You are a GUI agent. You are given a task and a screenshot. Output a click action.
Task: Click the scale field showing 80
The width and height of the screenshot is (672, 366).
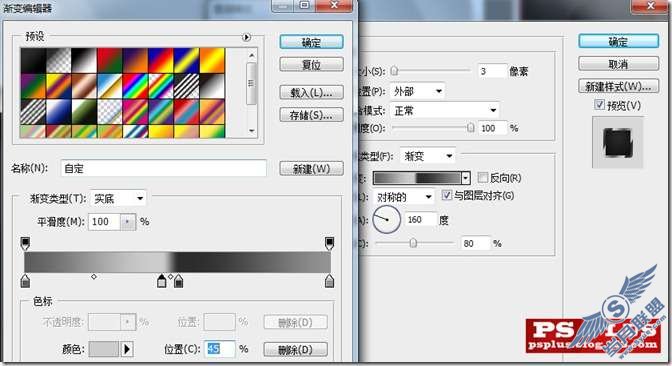coord(475,243)
